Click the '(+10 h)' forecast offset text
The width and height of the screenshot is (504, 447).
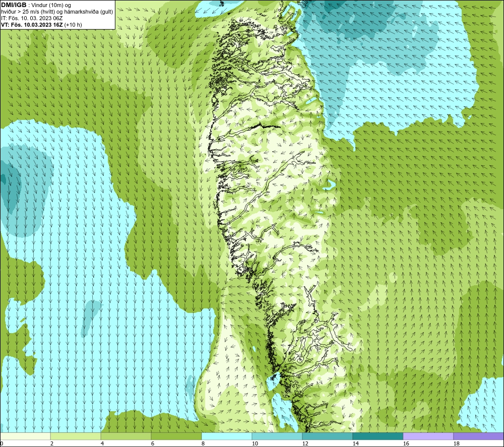[x=73, y=25]
